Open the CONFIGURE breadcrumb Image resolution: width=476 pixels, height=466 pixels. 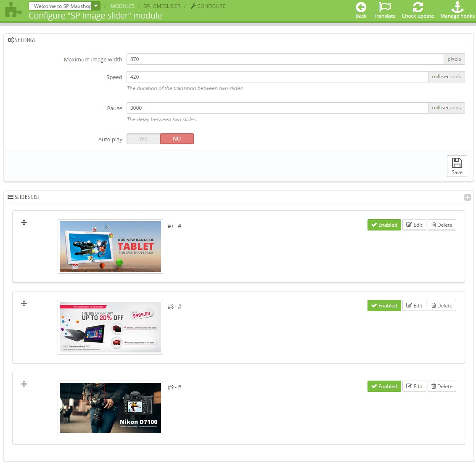pyautogui.click(x=208, y=6)
